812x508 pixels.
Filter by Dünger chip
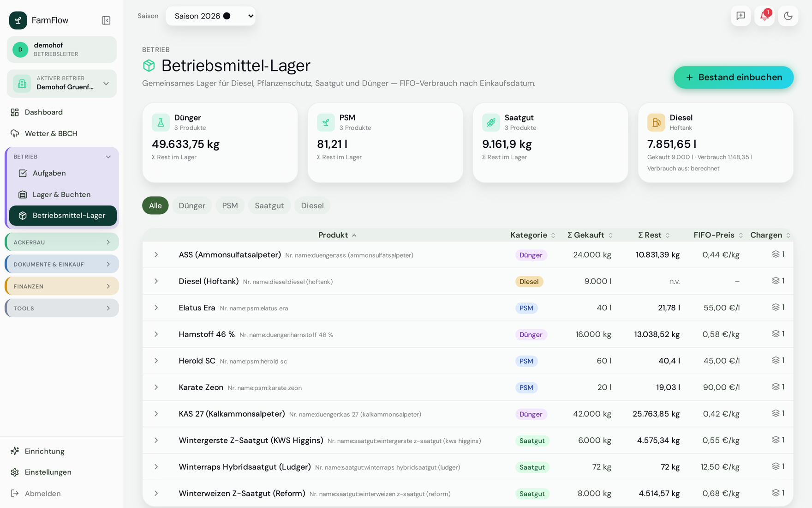click(x=192, y=206)
